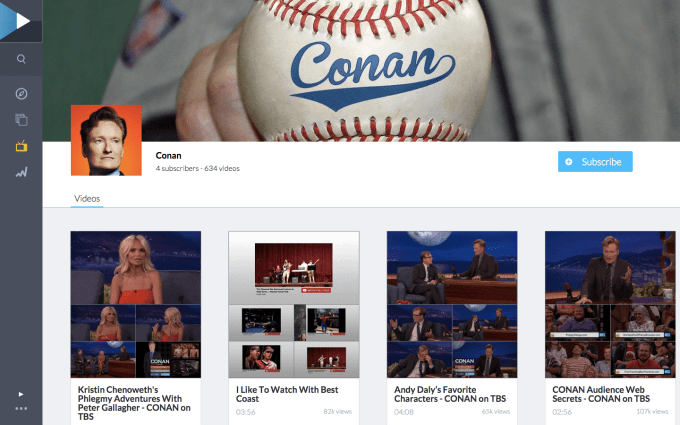Click the app play logo

click(x=21, y=21)
